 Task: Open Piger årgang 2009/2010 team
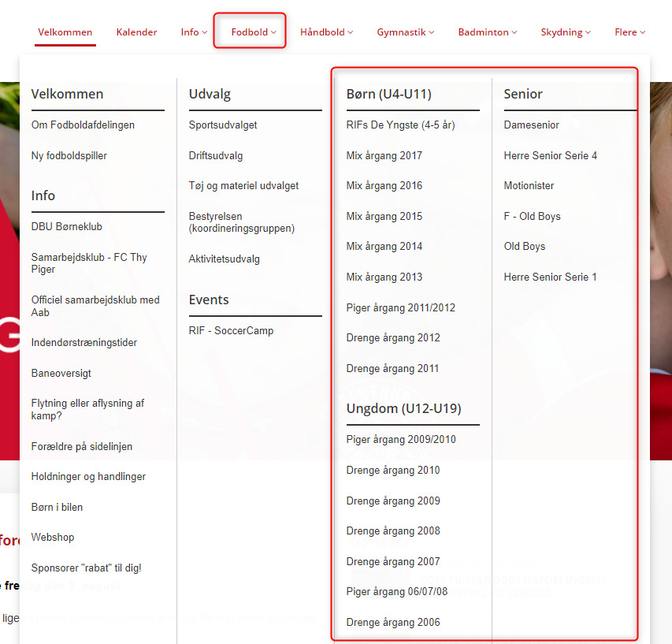click(401, 439)
